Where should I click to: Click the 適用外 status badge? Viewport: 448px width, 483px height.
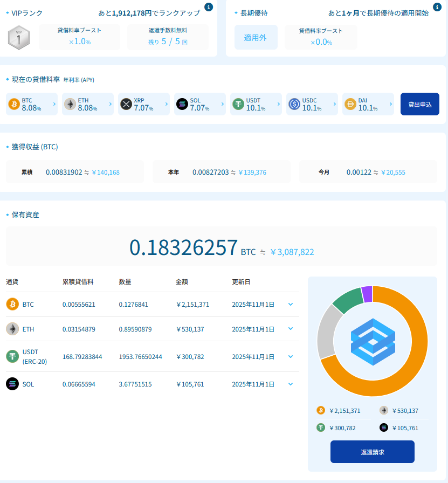coord(256,38)
